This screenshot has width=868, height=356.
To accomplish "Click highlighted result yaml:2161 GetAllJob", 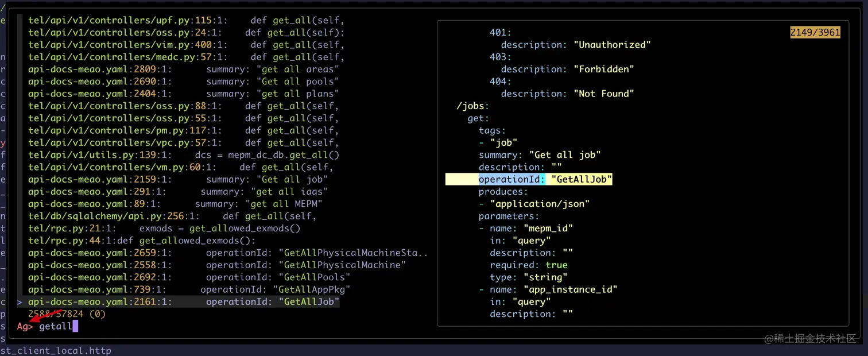I will 184,302.
